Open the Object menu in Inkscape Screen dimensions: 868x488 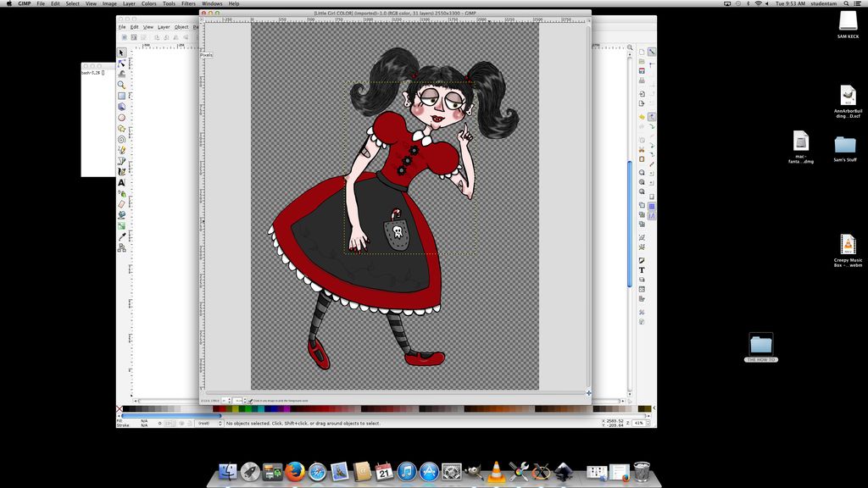coord(181,26)
